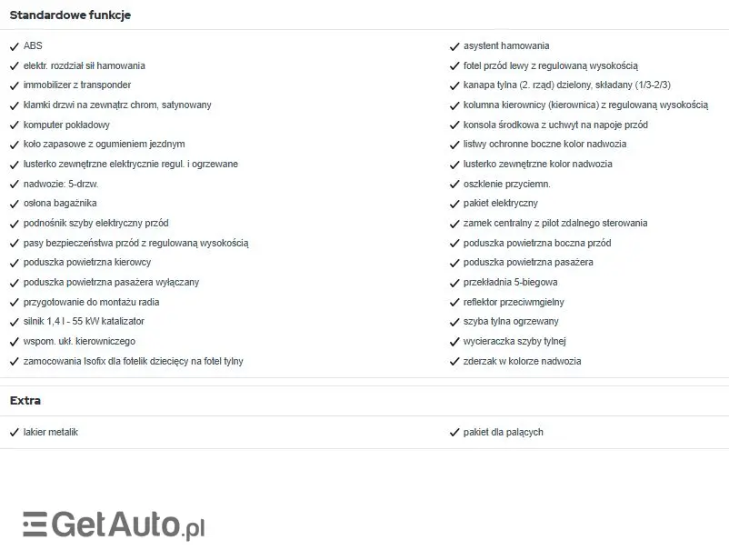This screenshot has height=560, width=729.
Task: Click the checkmark next to asystent hamowania
Action: coord(454,46)
